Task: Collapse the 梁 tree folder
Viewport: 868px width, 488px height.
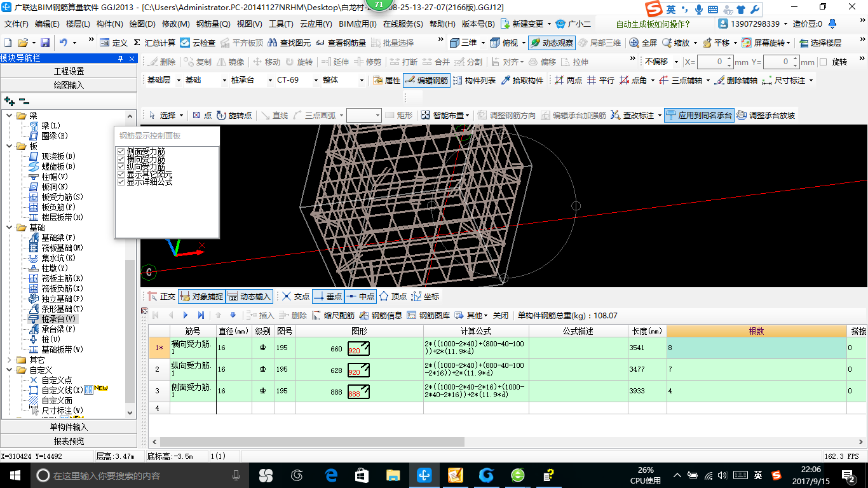Action: (x=10, y=116)
